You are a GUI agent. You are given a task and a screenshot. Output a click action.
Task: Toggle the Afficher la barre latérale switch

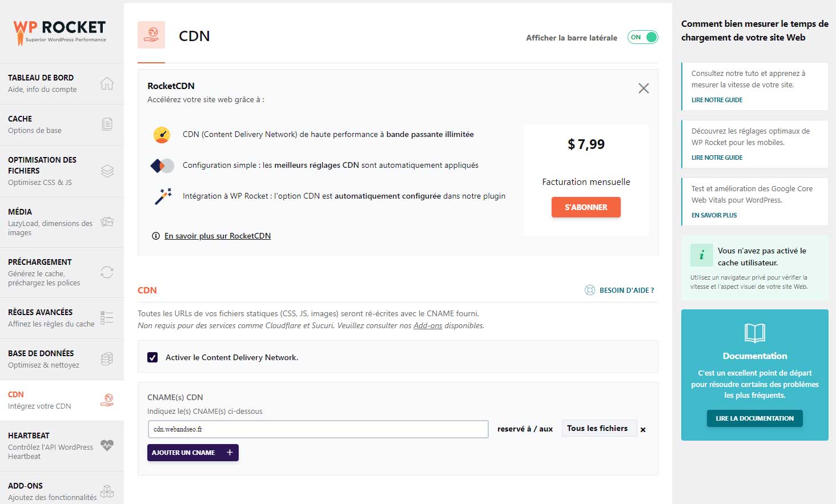[642, 37]
